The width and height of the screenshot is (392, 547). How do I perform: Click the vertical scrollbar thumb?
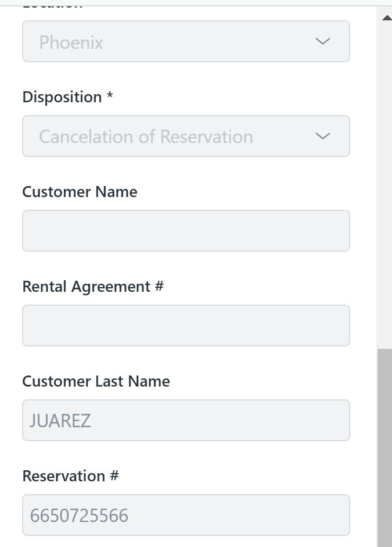click(384, 448)
